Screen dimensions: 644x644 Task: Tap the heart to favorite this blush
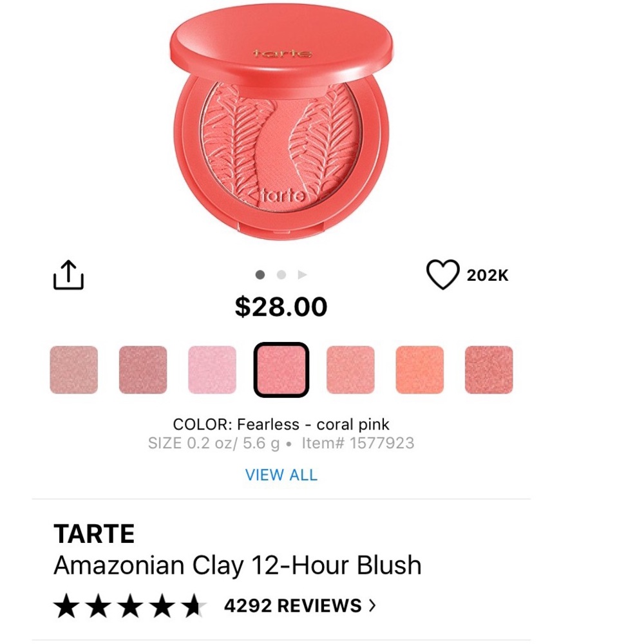[442, 274]
